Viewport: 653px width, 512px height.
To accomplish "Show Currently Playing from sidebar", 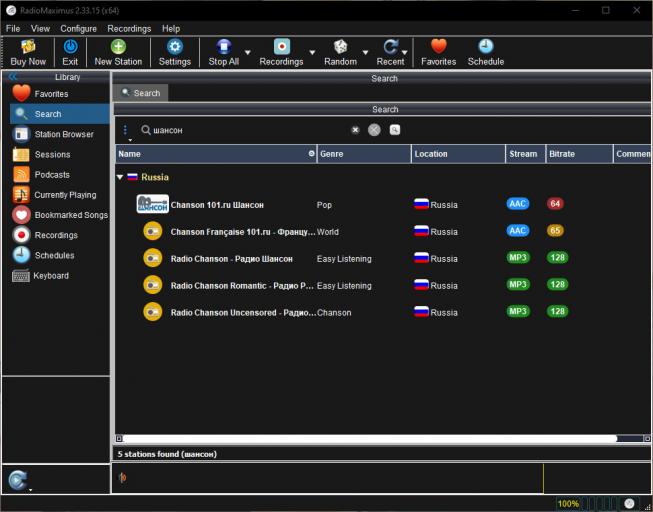I will pyautogui.click(x=60, y=195).
